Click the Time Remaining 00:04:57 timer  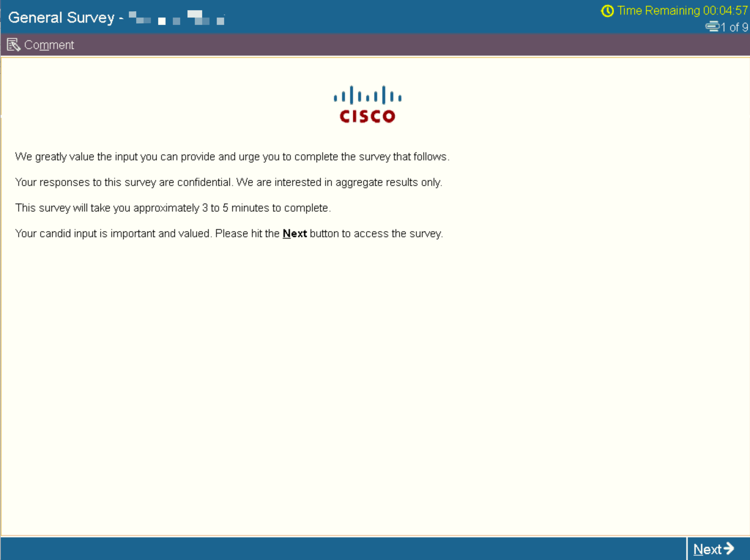pos(675,11)
